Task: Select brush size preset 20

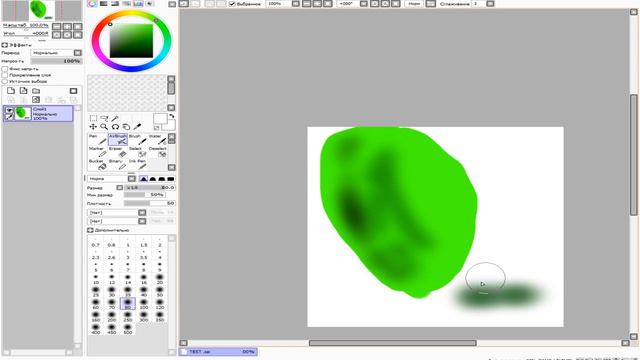Action: tap(160, 279)
